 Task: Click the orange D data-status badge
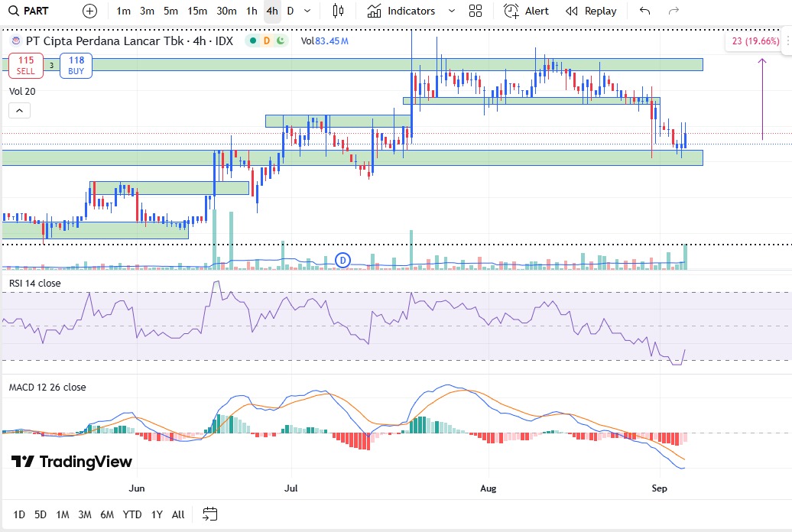tap(267, 41)
